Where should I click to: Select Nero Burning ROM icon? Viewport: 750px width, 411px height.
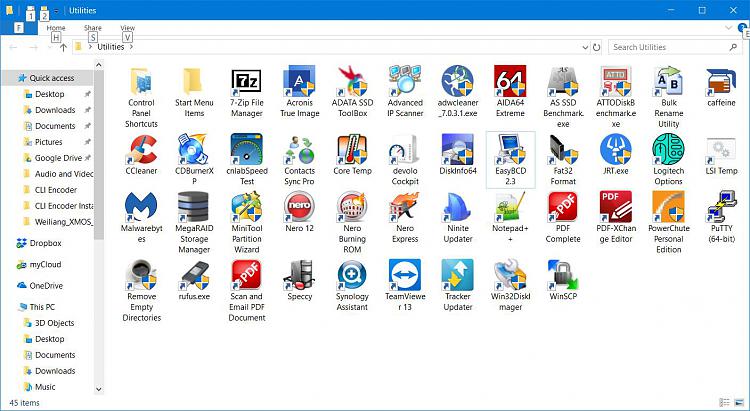(x=353, y=208)
